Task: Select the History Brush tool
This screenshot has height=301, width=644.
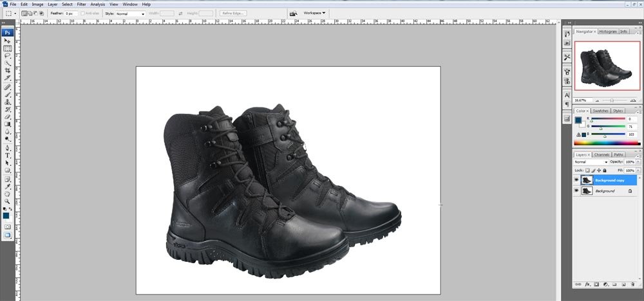Action: [7, 109]
